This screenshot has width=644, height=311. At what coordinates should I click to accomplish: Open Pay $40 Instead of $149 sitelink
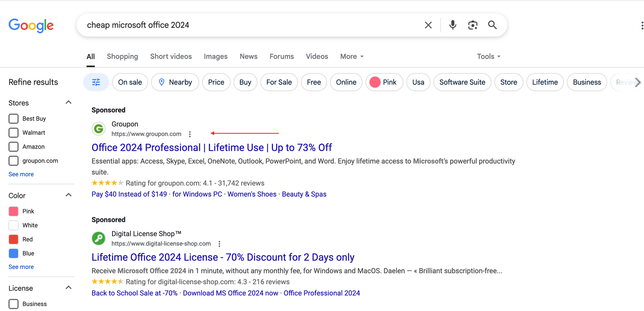(129, 194)
